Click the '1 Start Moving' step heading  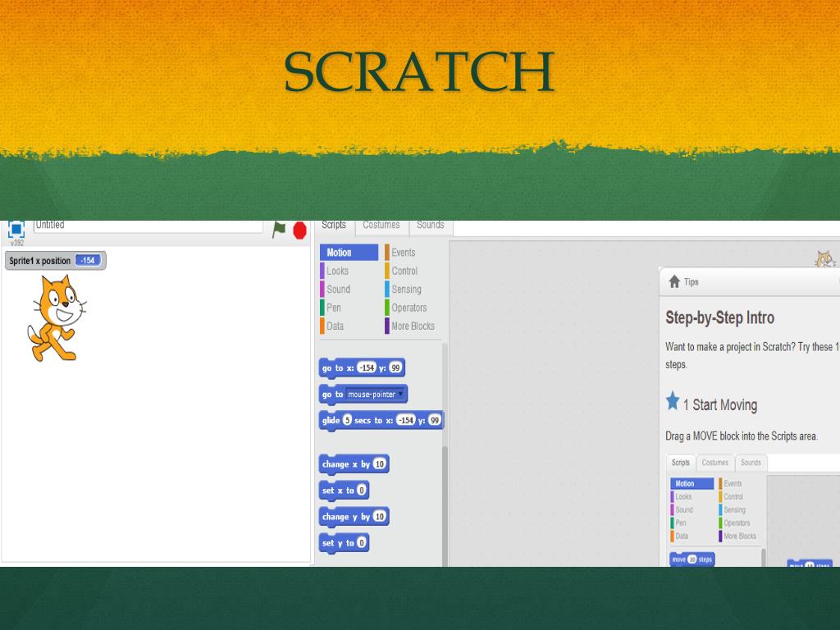tap(720, 405)
